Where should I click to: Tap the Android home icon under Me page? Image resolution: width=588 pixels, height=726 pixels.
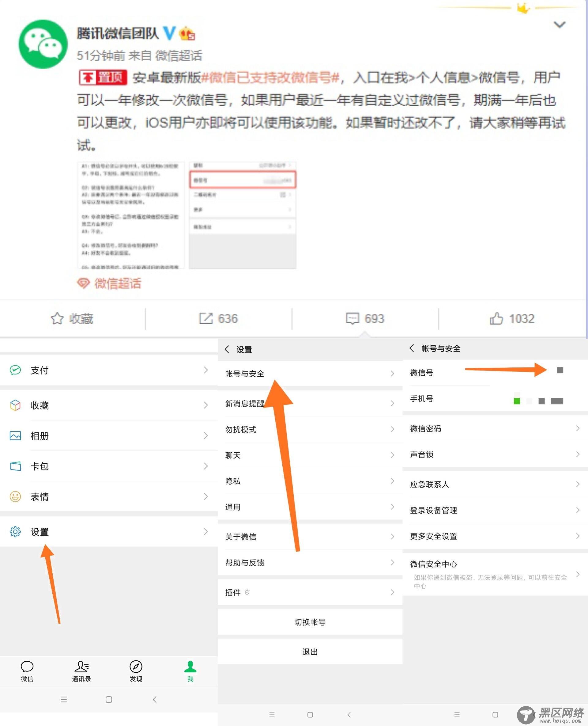click(x=109, y=699)
